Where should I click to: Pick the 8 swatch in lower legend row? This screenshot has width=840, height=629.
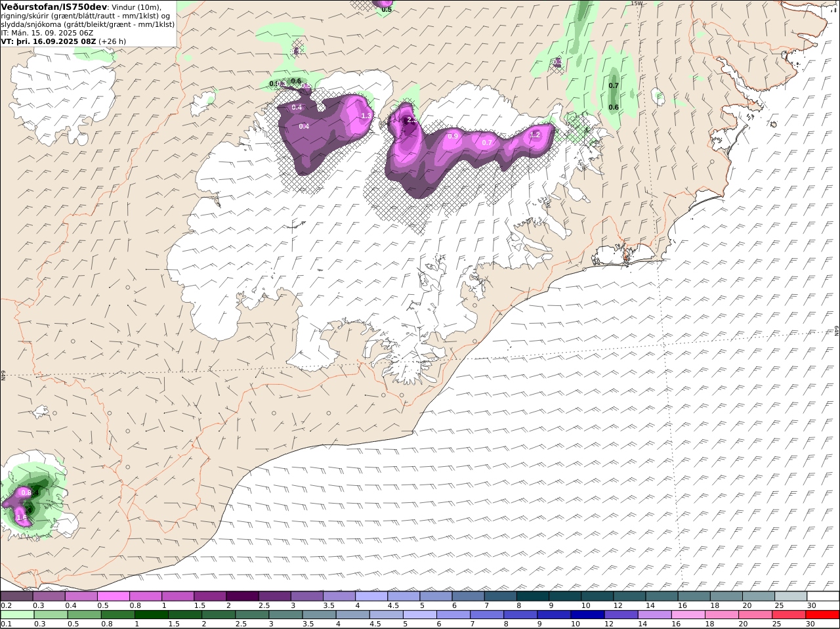click(520, 615)
